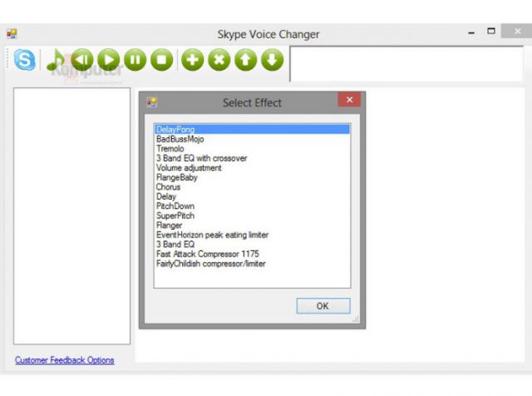The image size is (532, 396).
Task: Click the Skype Voice Changer title bar icon
Action: [12, 33]
